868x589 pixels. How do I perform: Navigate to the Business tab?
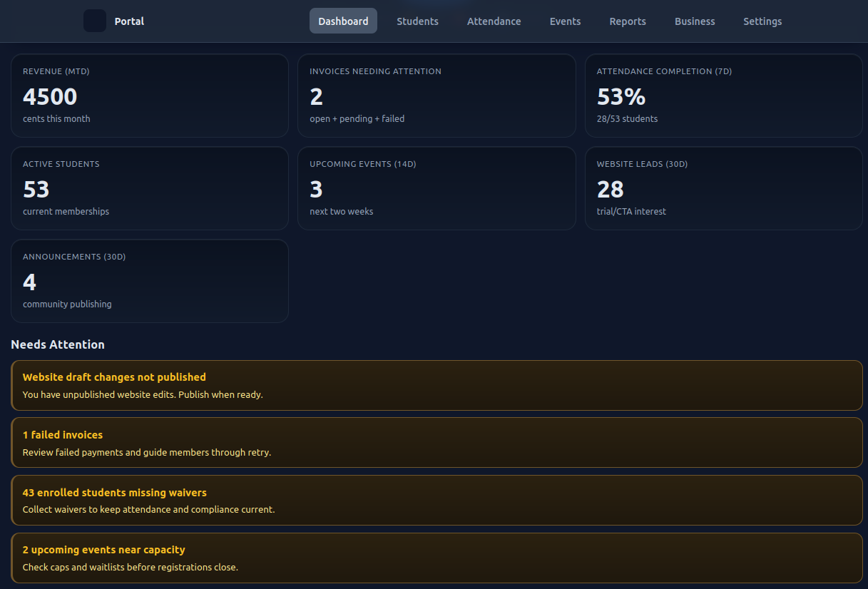695,21
